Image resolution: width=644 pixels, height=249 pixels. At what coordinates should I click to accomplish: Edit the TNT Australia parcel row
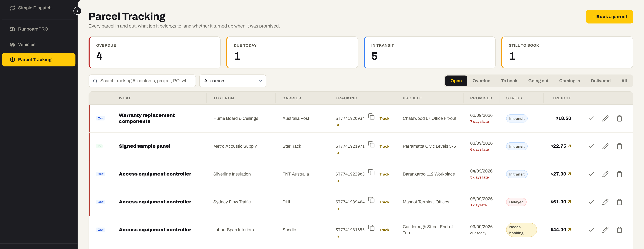click(605, 174)
